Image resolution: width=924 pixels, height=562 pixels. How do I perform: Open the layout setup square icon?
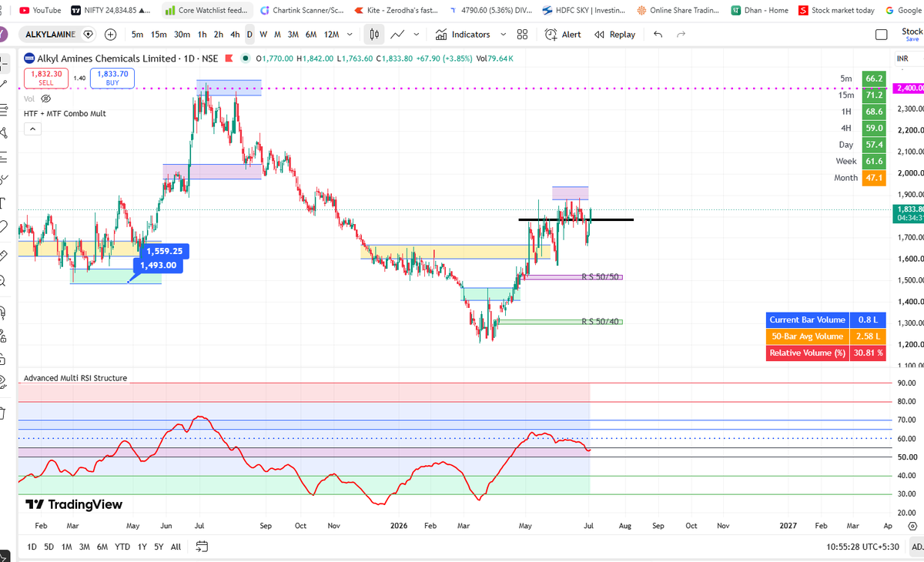click(x=882, y=35)
